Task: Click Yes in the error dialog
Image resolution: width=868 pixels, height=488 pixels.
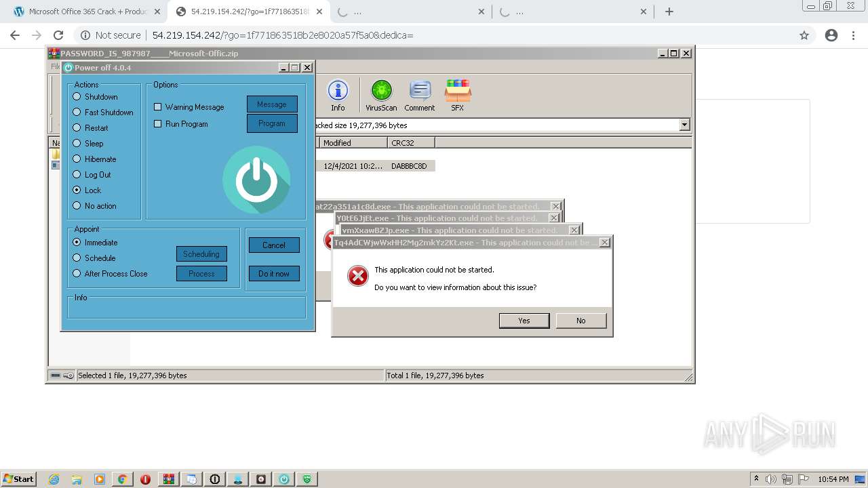Action: tap(524, 321)
